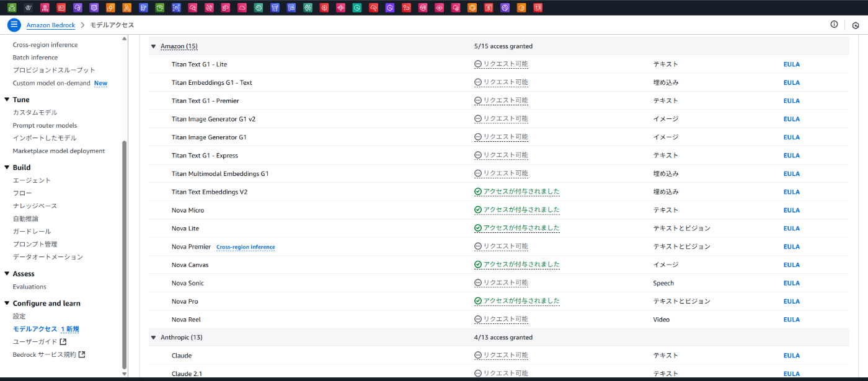Open the dark W favorite icon in top bar
Image resolution: width=868 pixels, height=381 pixels.
point(29,8)
